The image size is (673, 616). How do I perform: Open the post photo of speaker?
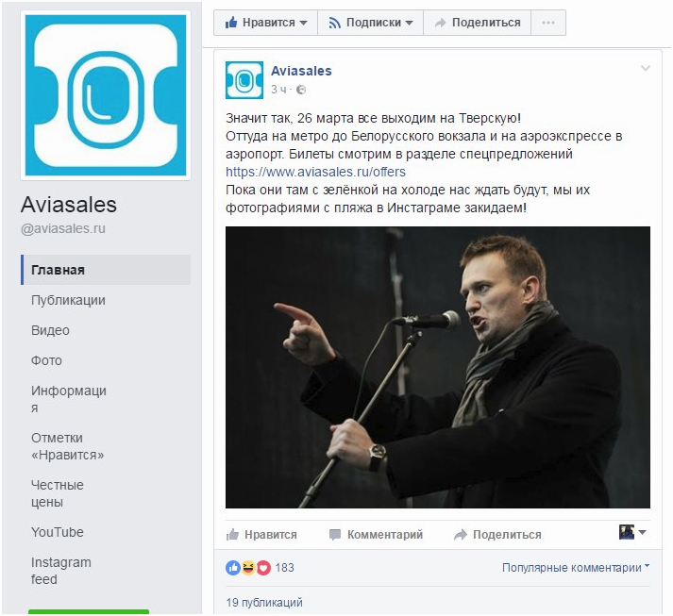[x=438, y=367]
